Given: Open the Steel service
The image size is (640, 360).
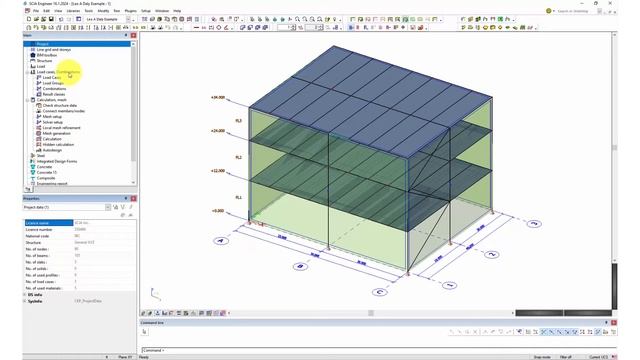Looking at the screenshot, I should pos(40,156).
